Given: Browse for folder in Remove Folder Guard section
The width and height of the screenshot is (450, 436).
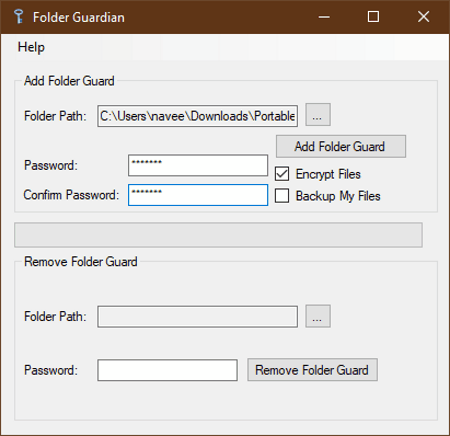Looking at the screenshot, I should 318,316.
